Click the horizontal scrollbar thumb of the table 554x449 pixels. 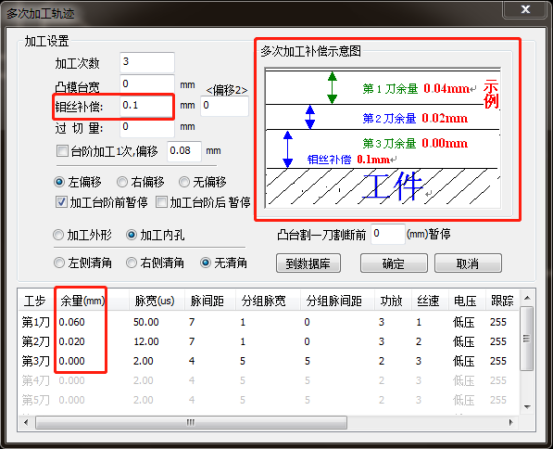191,422
